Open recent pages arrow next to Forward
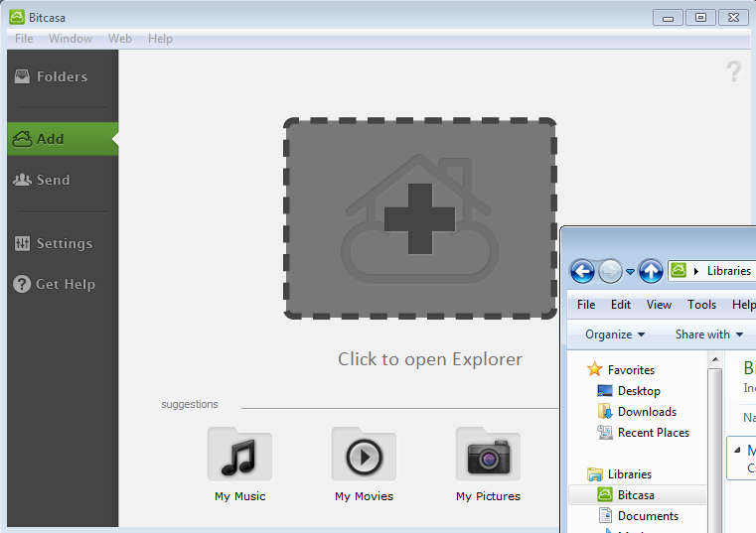756x533 pixels. [630, 272]
